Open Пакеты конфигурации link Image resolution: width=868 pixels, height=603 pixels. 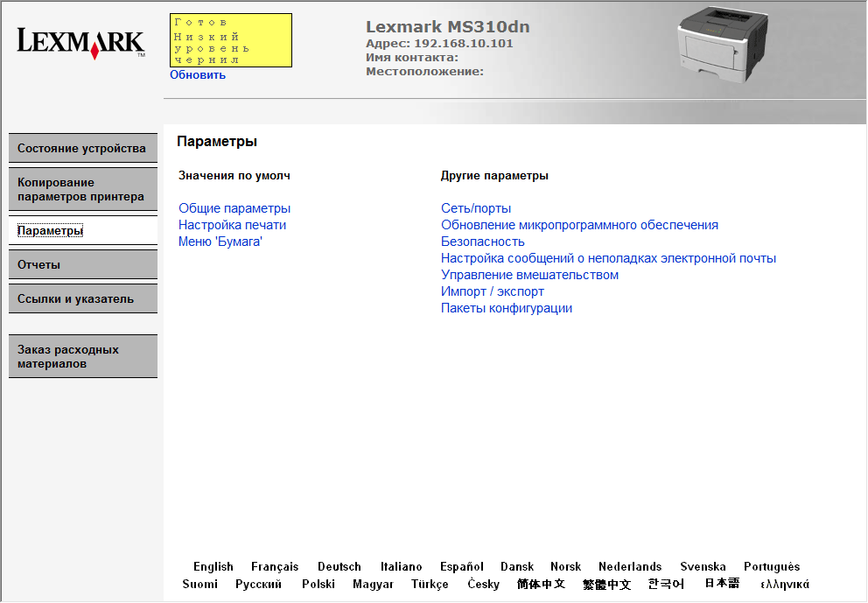[507, 308]
